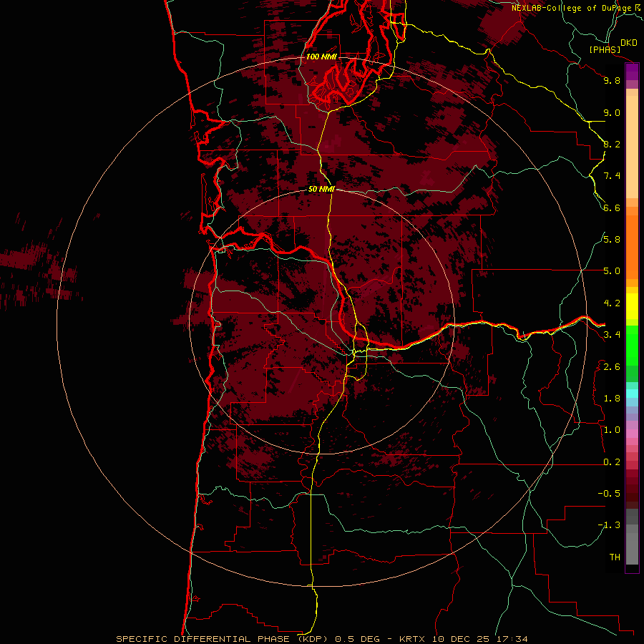Pick the bright green color bar segment
The width and height of the screenshot is (644, 644).
(632, 344)
